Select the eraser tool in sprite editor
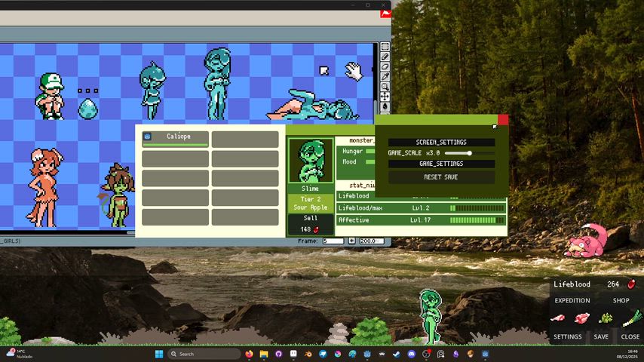 tap(385, 66)
